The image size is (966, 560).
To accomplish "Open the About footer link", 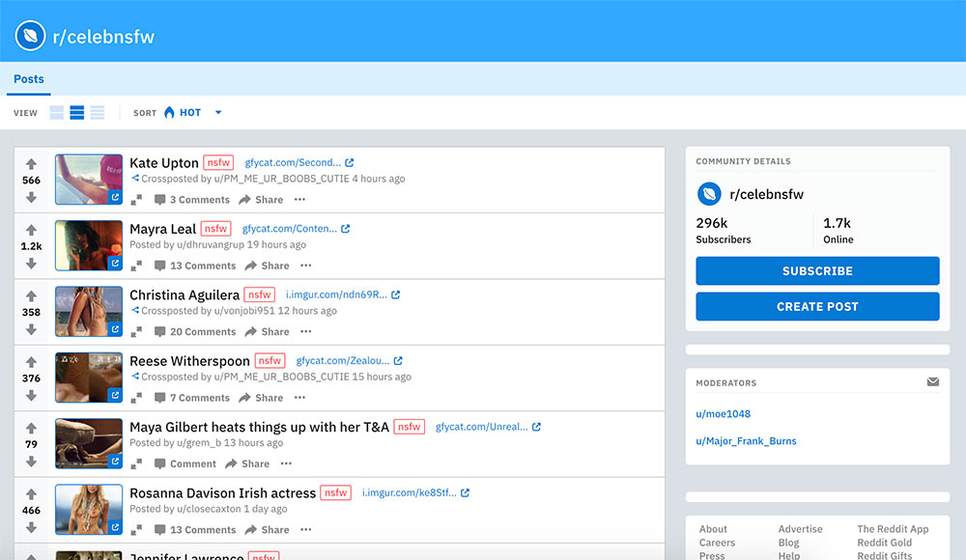I will (713, 528).
